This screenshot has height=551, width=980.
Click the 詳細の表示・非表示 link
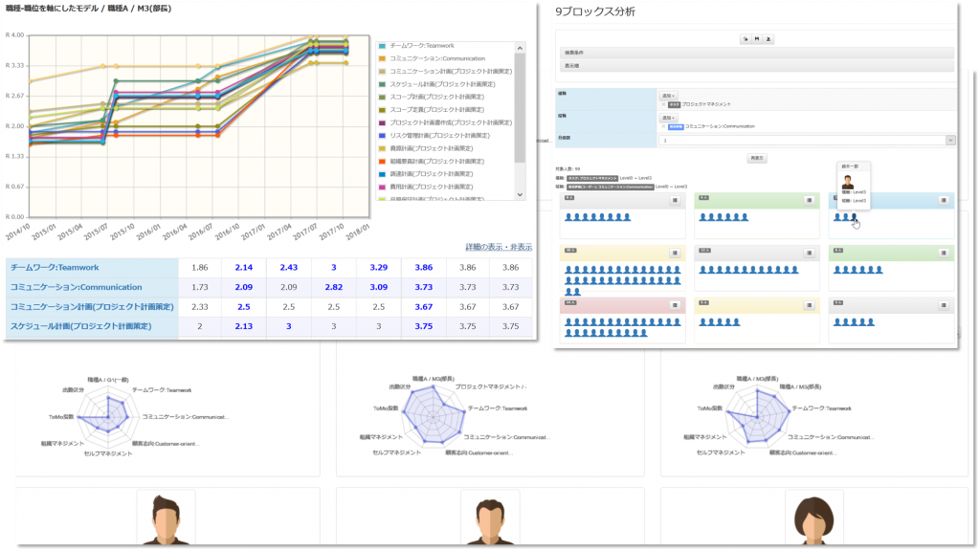pos(499,248)
